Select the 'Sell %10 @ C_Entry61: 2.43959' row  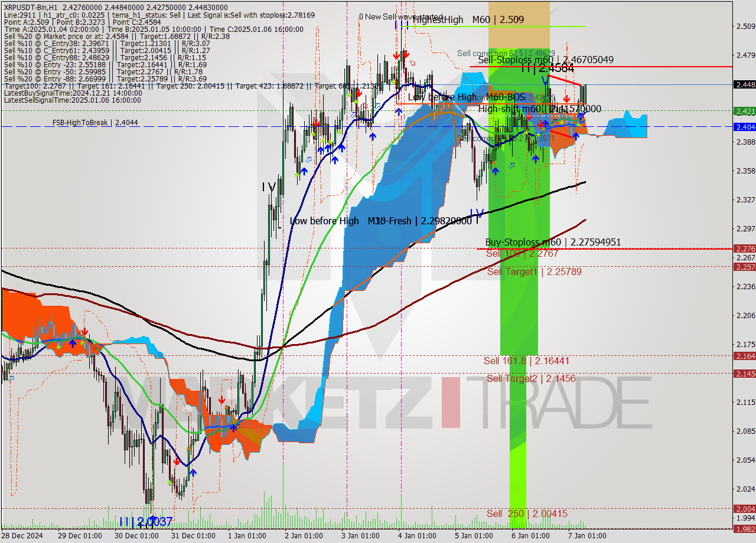(x=106, y=50)
